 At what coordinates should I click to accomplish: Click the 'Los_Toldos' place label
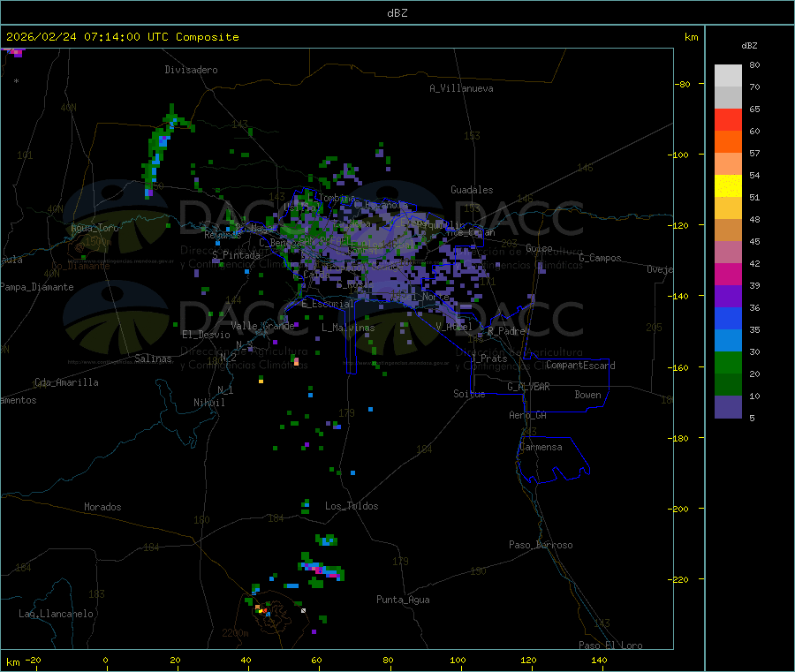click(352, 506)
